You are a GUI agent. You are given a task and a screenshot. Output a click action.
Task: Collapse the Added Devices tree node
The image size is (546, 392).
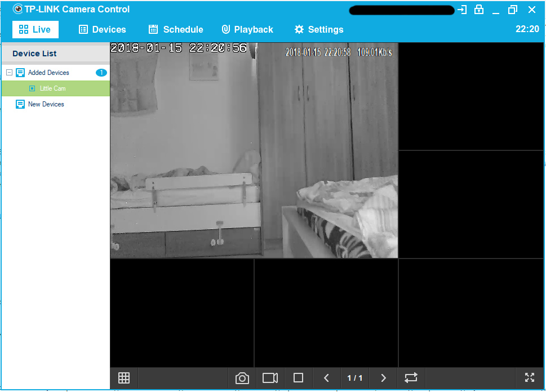pyautogui.click(x=9, y=73)
